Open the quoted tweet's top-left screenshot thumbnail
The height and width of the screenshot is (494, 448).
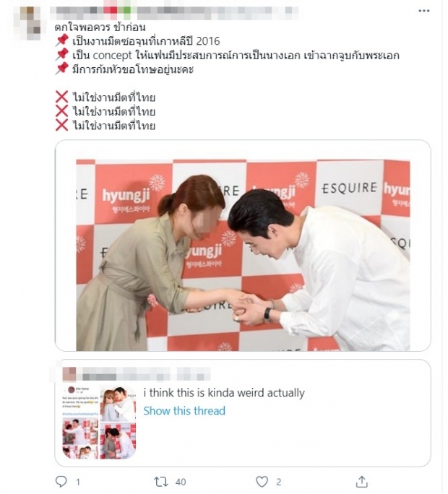click(x=81, y=401)
